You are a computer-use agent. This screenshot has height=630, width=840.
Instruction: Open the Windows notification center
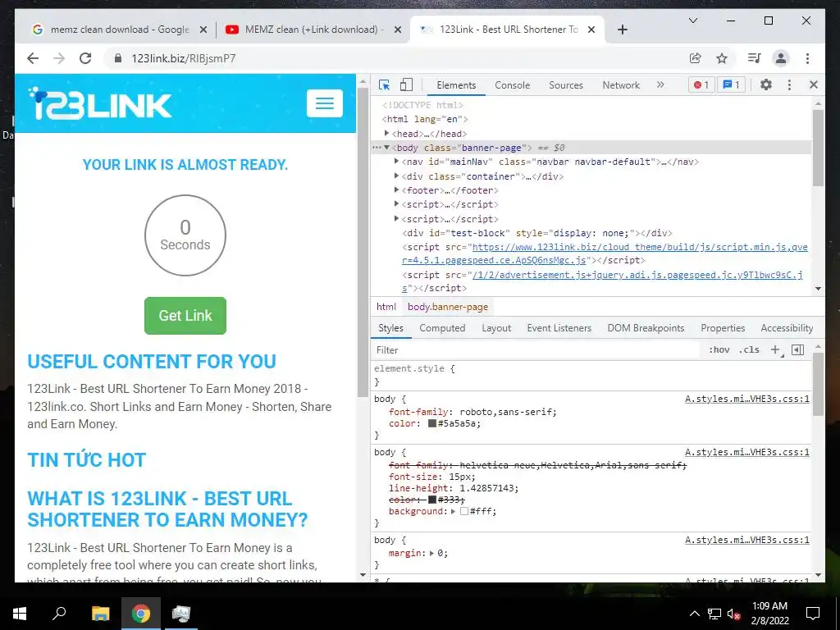point(813,614)
